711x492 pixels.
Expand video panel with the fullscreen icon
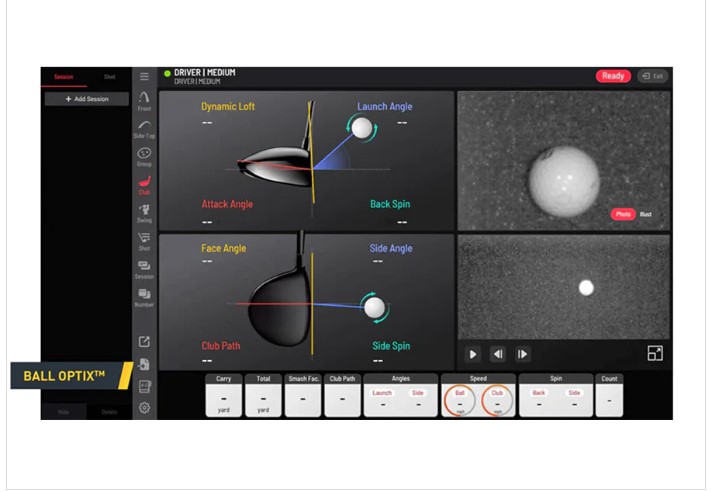655,353
